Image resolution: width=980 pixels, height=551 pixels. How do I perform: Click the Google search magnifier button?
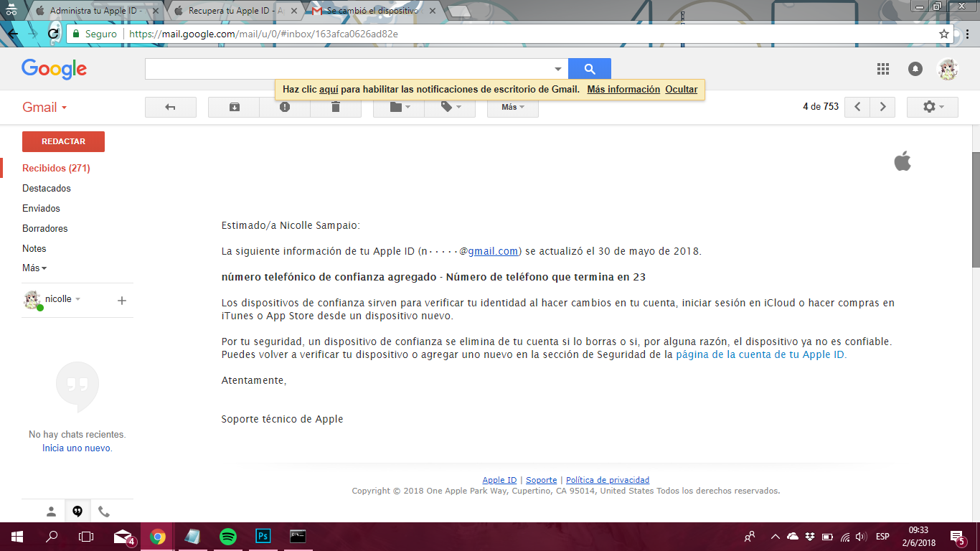click(590, 69)
